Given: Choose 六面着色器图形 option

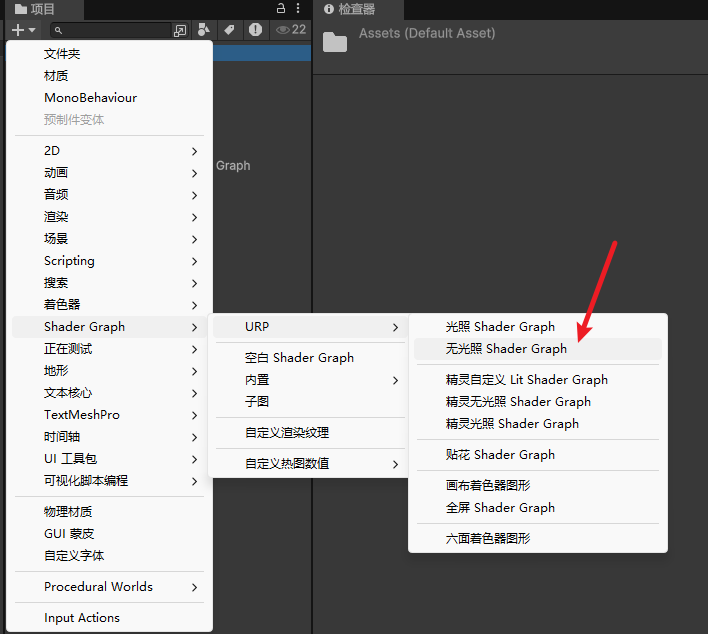Looking at the screenshot, I should pyautogui.click(x=538, y=539).
